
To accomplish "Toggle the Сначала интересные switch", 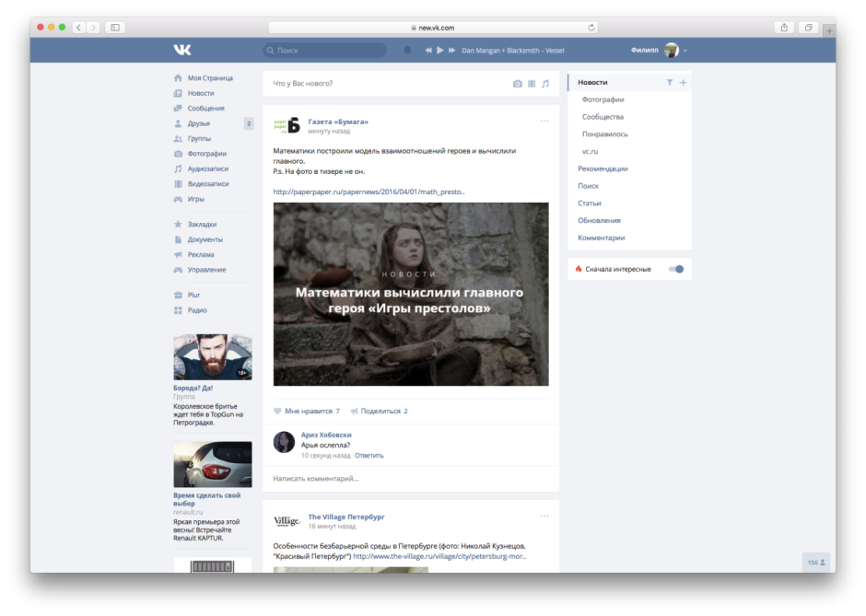I will tap(676, 269).
